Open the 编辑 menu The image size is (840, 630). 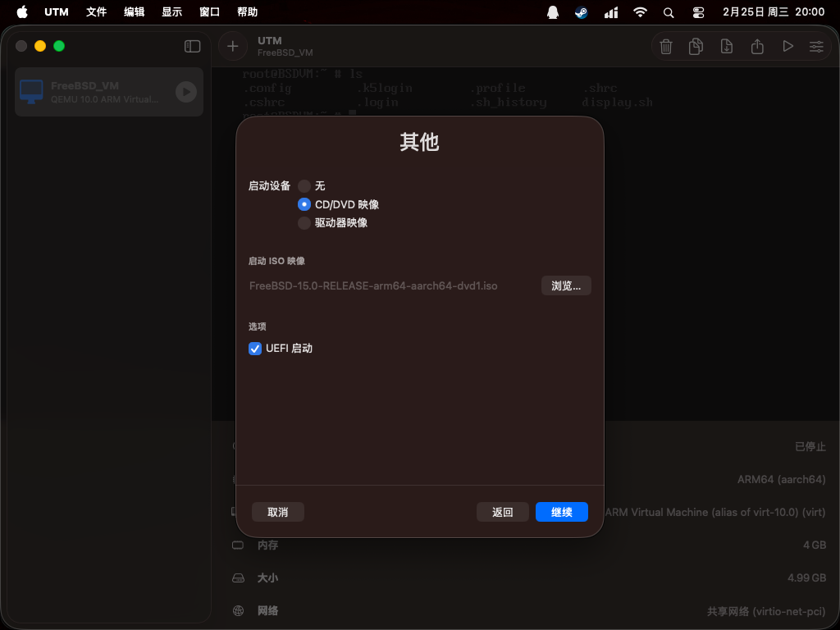[134, 11]
